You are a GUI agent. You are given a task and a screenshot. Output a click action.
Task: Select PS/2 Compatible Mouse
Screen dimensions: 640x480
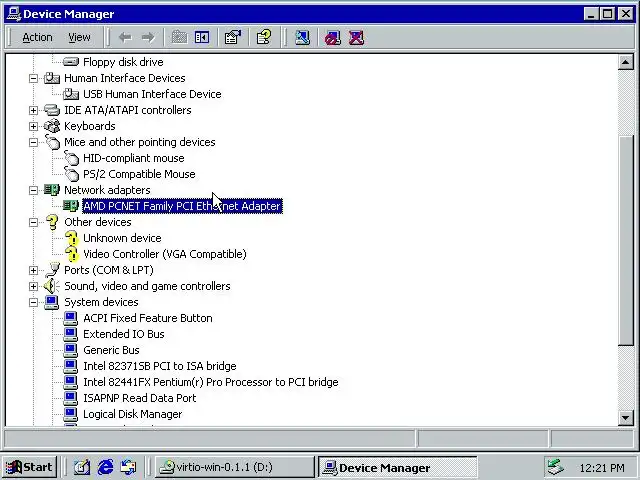pyautogui.click(x=139, y=174)
